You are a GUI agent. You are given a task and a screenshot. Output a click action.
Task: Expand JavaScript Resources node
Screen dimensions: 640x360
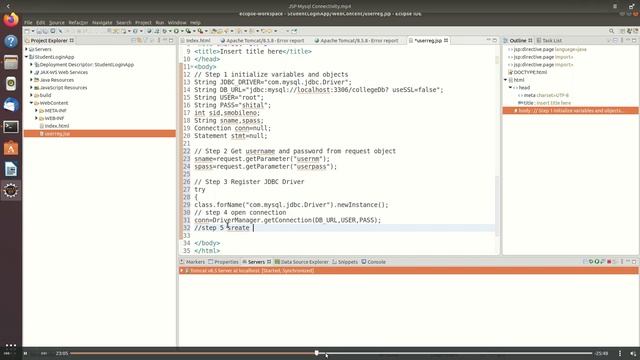31,87
